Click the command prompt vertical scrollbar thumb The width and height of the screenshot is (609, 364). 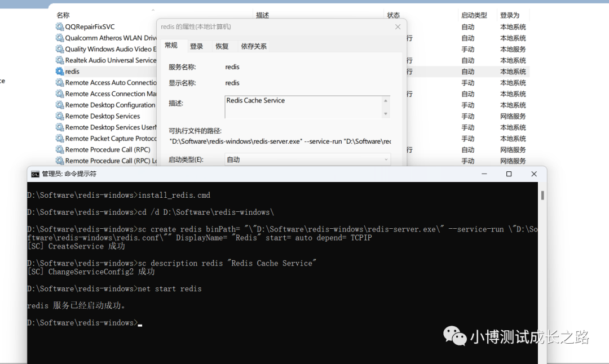542,195
